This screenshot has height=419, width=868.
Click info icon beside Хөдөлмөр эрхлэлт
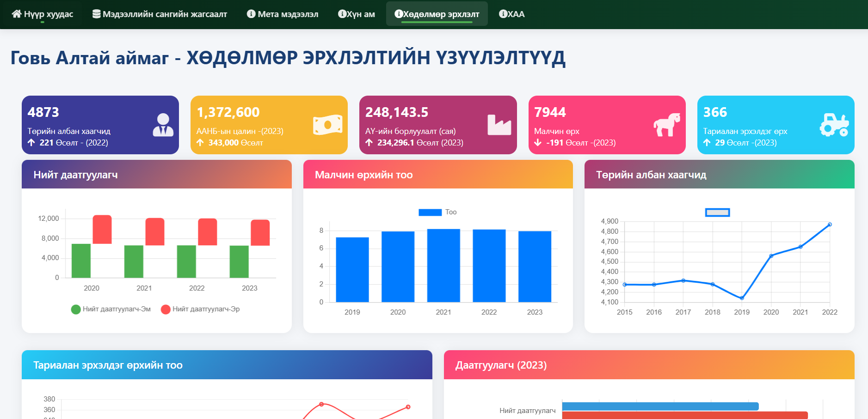click(399, 14)
